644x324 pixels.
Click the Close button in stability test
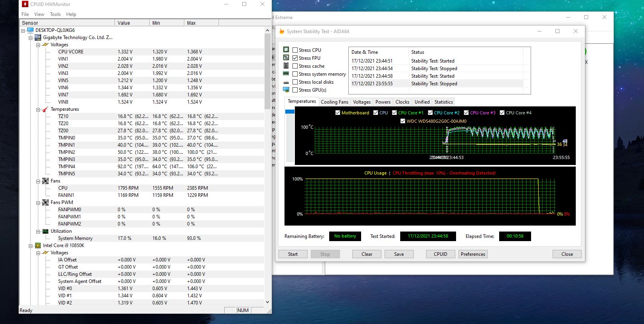click(567, 254)
